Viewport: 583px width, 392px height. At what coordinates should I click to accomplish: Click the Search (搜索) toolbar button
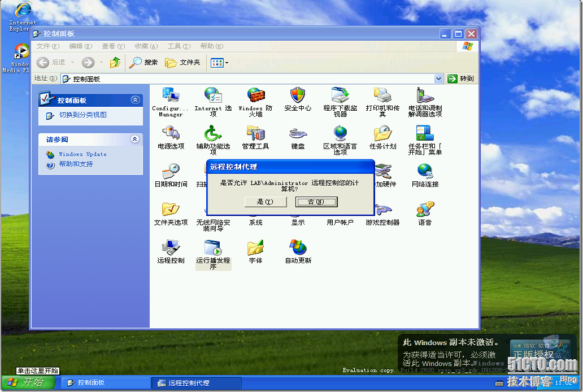tap(143, 63)
